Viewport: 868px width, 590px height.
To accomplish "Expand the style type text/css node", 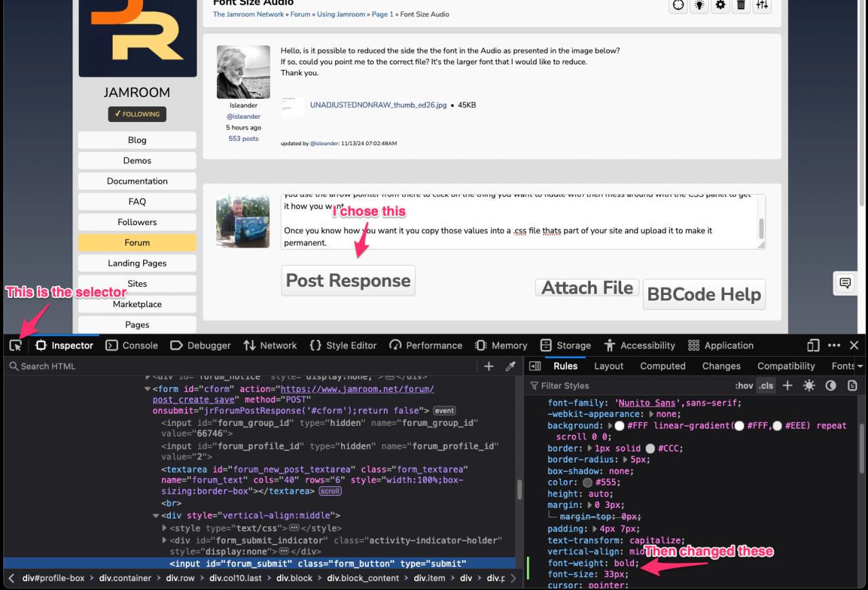I will [x=165, y=528].
